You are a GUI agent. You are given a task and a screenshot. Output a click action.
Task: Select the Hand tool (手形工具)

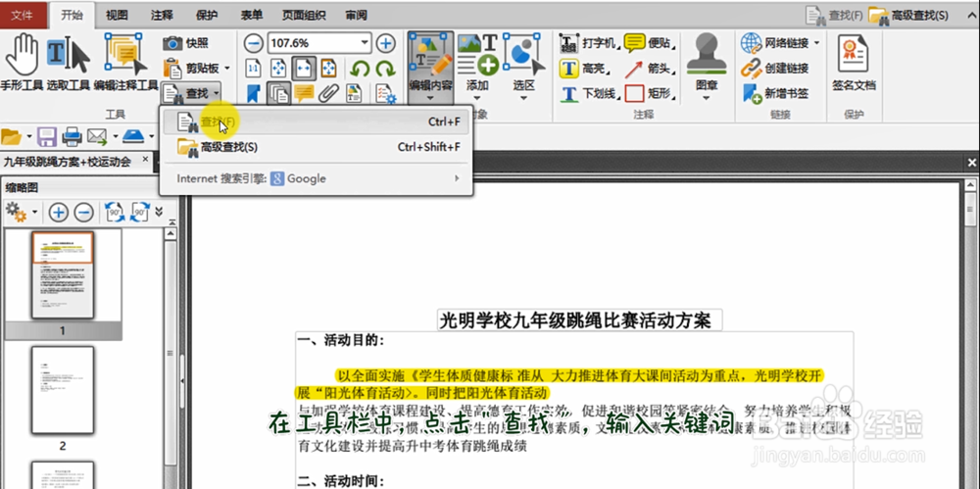click(x=22, y=63)
